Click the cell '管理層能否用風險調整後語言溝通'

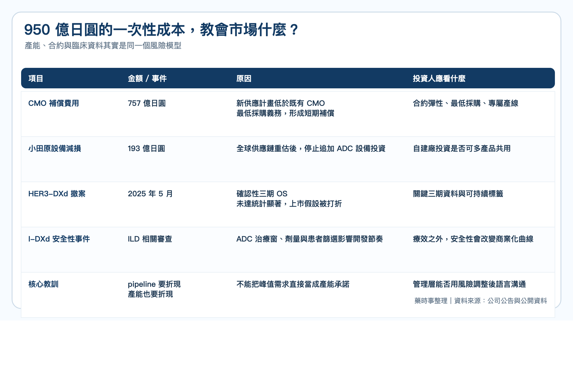point(469,284)
